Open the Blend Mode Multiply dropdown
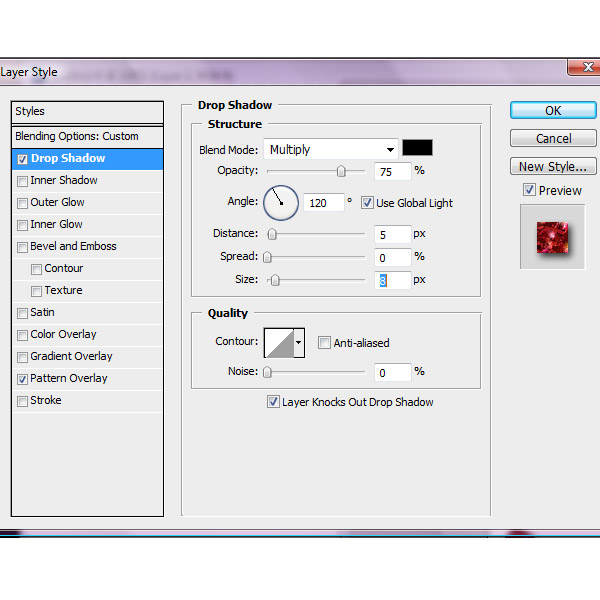Image resolution: width=600 pixels, height=600 pixels. [x=331, y=149]
